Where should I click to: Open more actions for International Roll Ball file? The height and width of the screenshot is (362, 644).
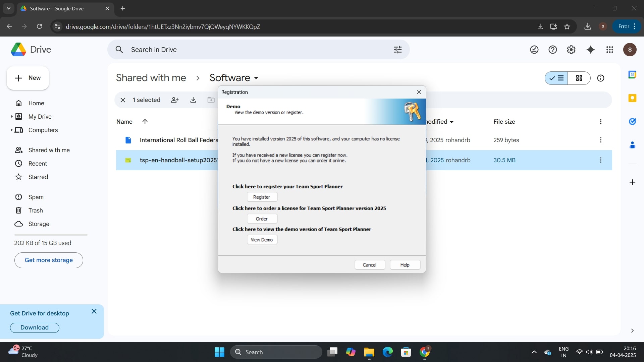pos(601,140)
